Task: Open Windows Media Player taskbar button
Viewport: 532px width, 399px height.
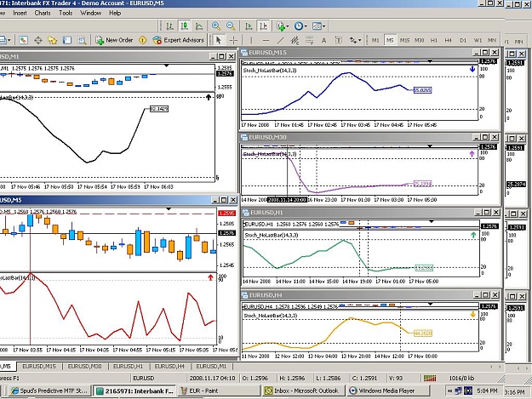Action: pos(388,390)
